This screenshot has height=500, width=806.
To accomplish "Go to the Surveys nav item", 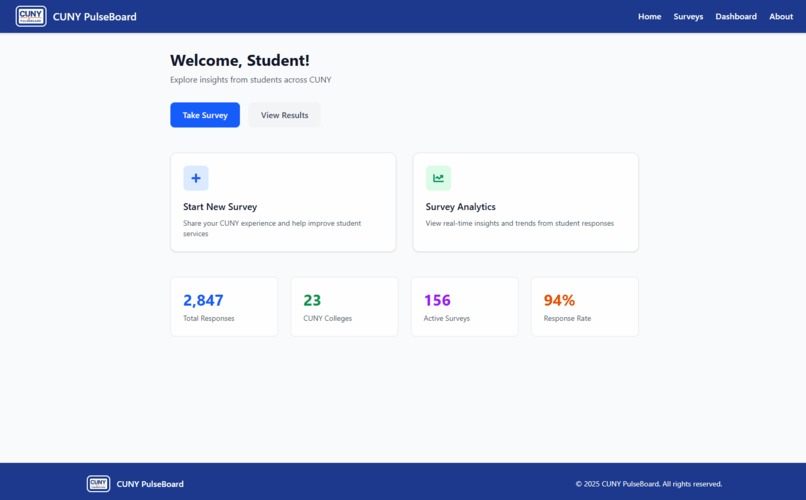I will point(688,16).
